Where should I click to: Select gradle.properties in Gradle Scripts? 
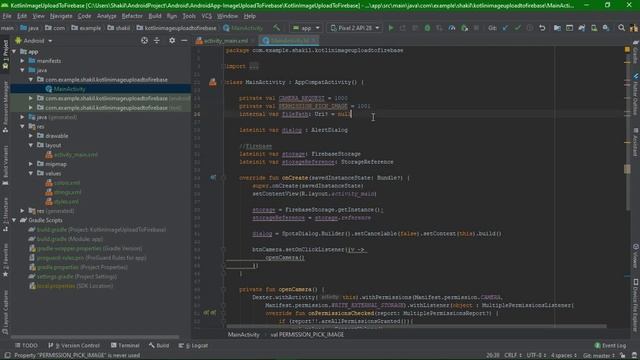coord(78,267)
